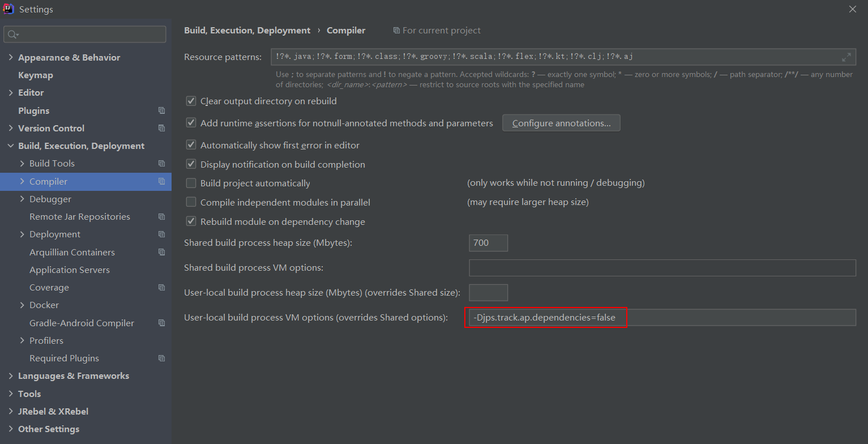
Task: Expand the Build Tools node
Action: coord(22,163)
